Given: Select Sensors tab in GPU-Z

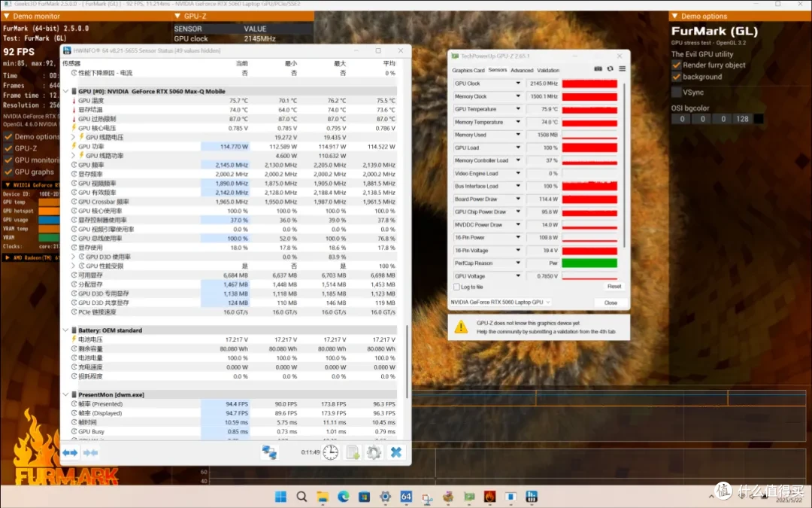Looking at the screenshot, I should pyautogui.click(x=498, y=70).
